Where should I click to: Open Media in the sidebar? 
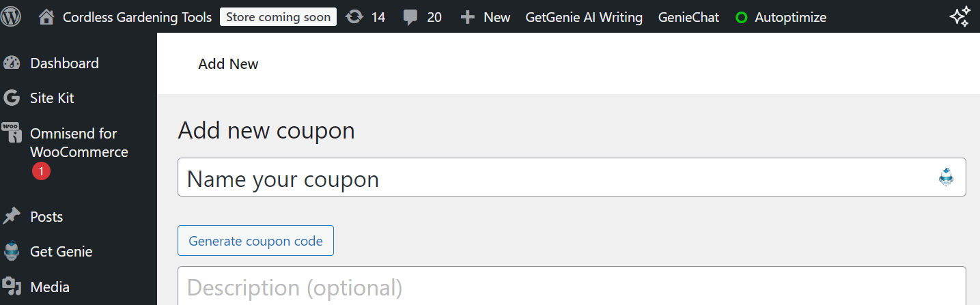tap(50, 287)
